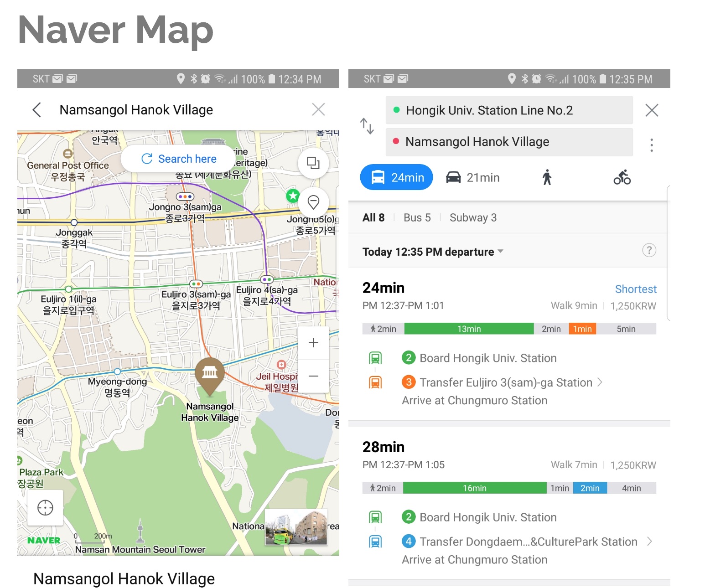
Task: Swap origin and destination
Action: 367,126
